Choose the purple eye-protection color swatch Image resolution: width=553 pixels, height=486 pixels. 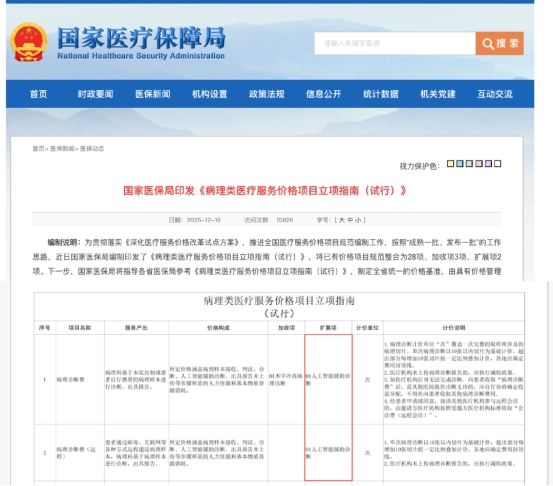488,164
